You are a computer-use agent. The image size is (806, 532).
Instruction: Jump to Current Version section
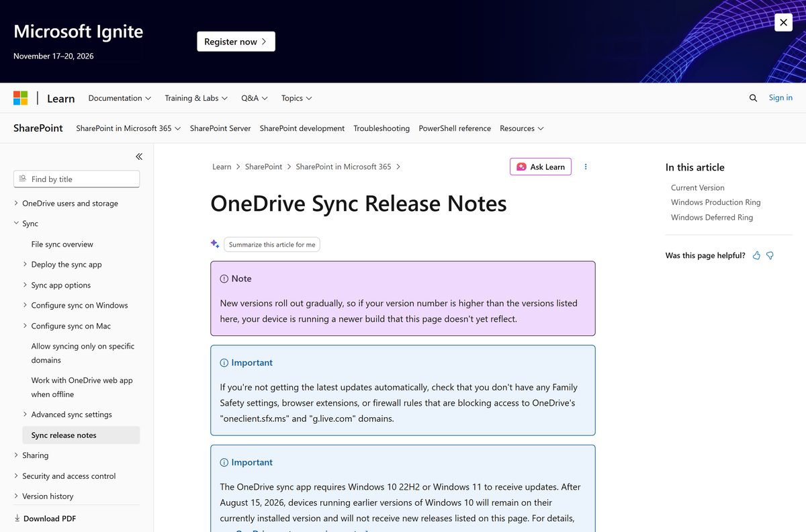coord(697,188)
